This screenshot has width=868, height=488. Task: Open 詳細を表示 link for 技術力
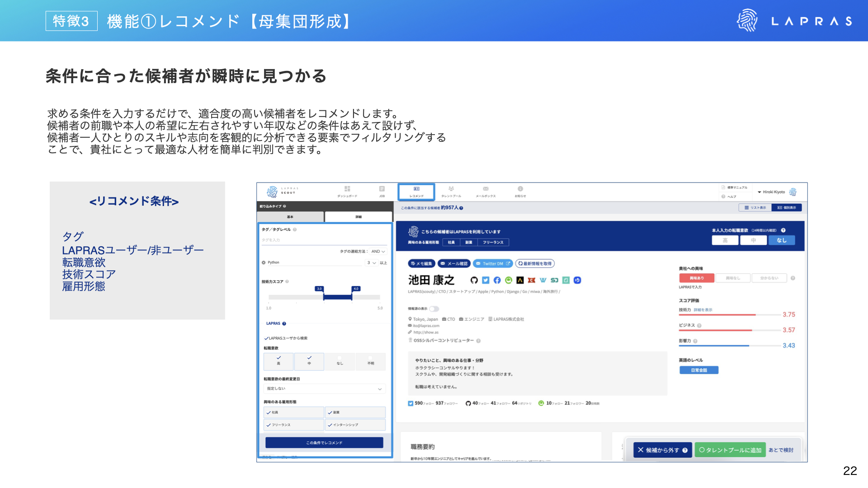pyautogui.click(x=703, y=310)
